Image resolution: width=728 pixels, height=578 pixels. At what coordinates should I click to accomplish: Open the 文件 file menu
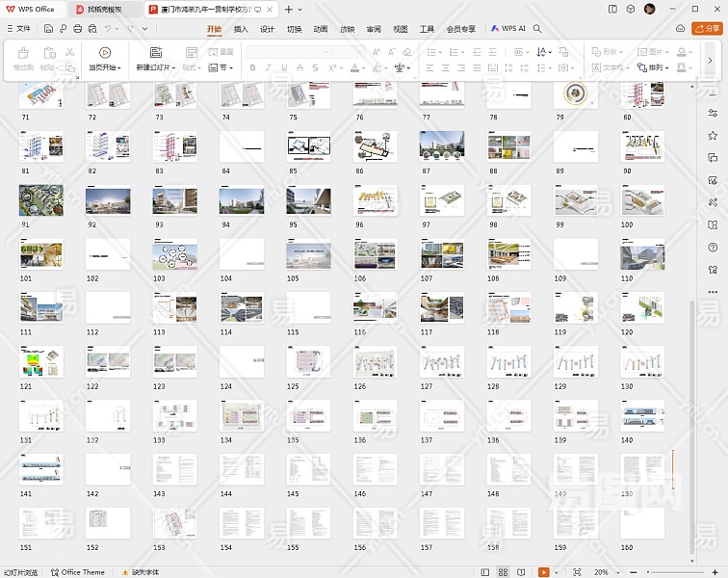[17, 29]
